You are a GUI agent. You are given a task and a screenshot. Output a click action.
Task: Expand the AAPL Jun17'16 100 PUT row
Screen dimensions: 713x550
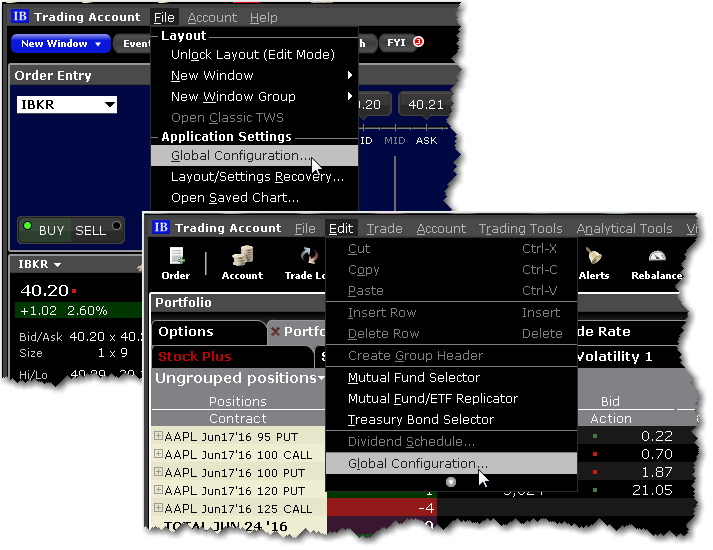pos(158,472)
